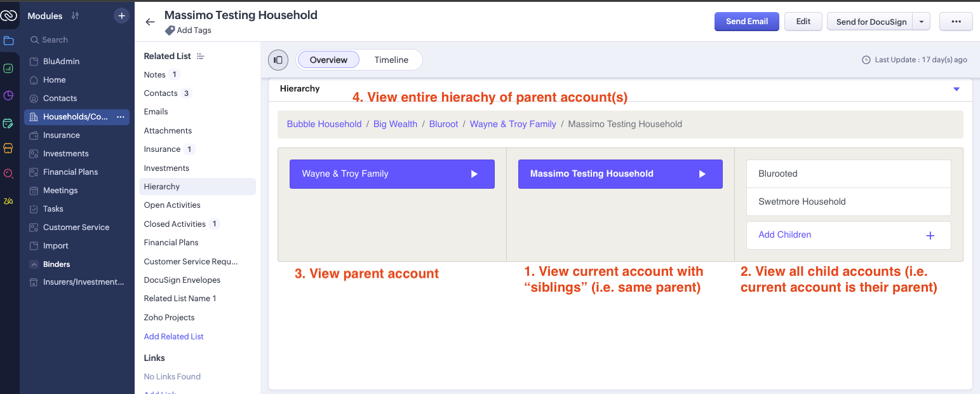
Task: Click the Send Email button
Action: point(747,22)
